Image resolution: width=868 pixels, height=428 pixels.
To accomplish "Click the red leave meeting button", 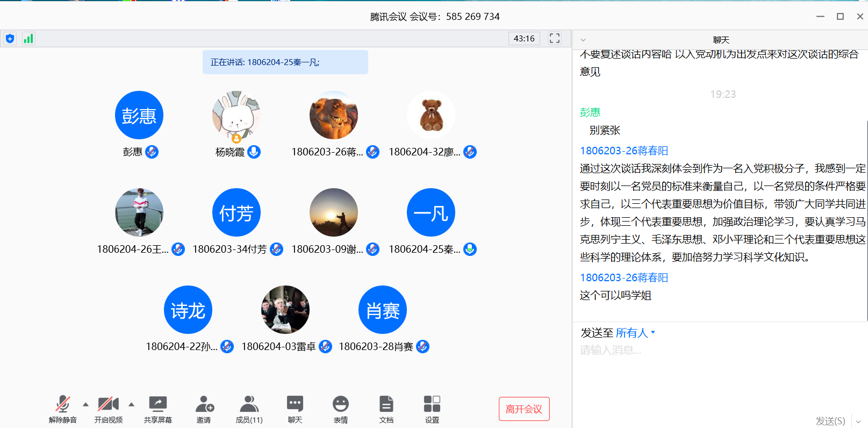I will tap(523, 409).
